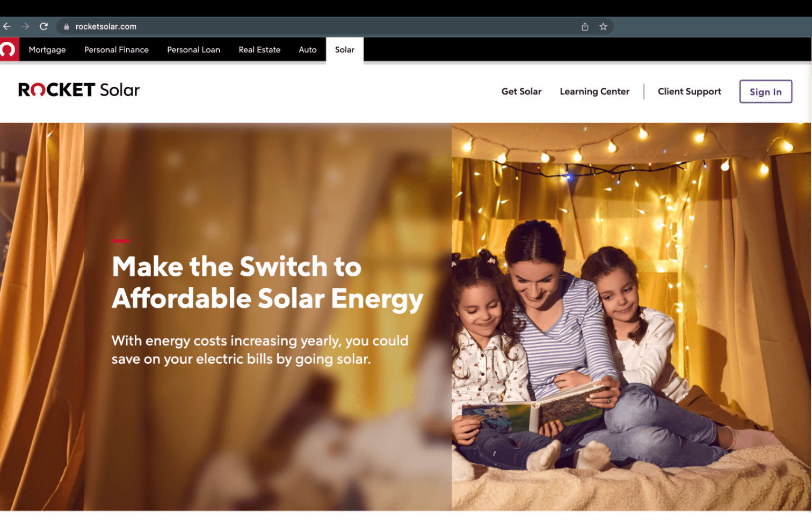The width and height of the screenshot is (812, 527).
Task: Reload the page with the refresh icon
Action: pyautogui.click(x=44, y=26)
